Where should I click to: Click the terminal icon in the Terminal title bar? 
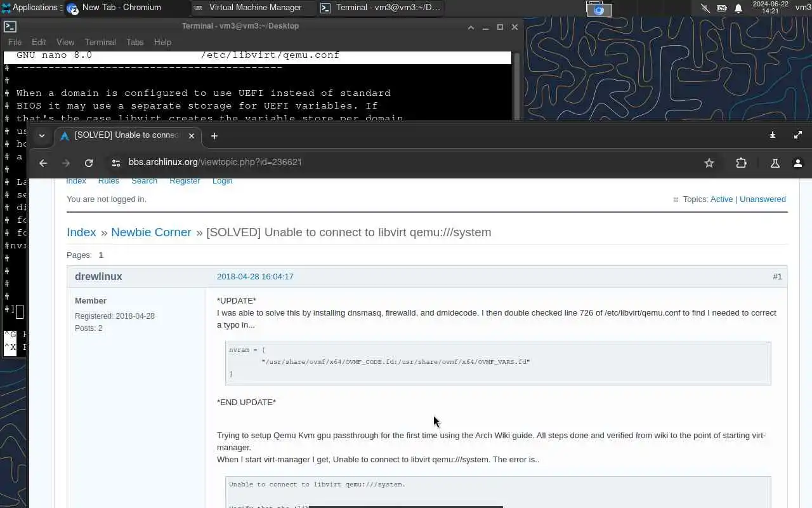pyautogui.click(x=10, y=27)
